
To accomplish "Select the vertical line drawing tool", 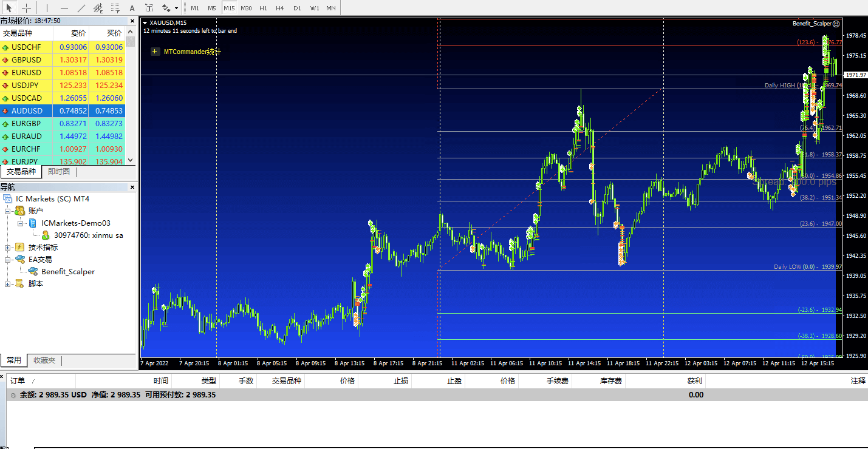I will (x=47, y=8).
